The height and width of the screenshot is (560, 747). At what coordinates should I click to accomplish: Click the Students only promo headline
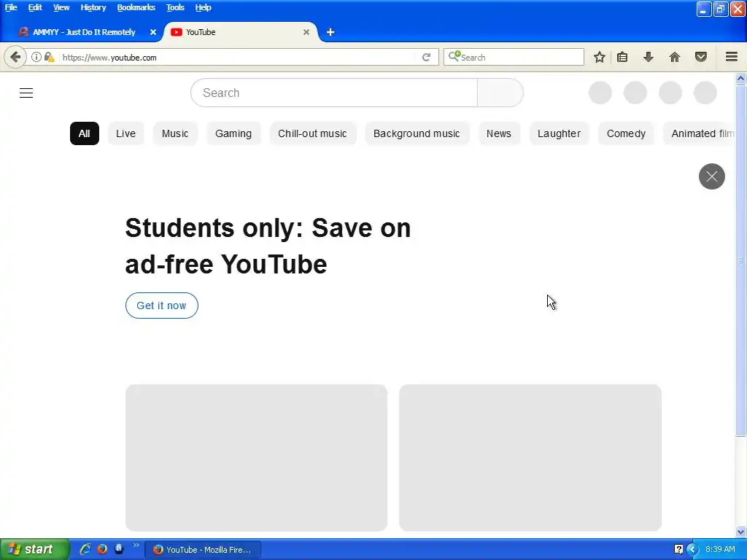[268, 246]
